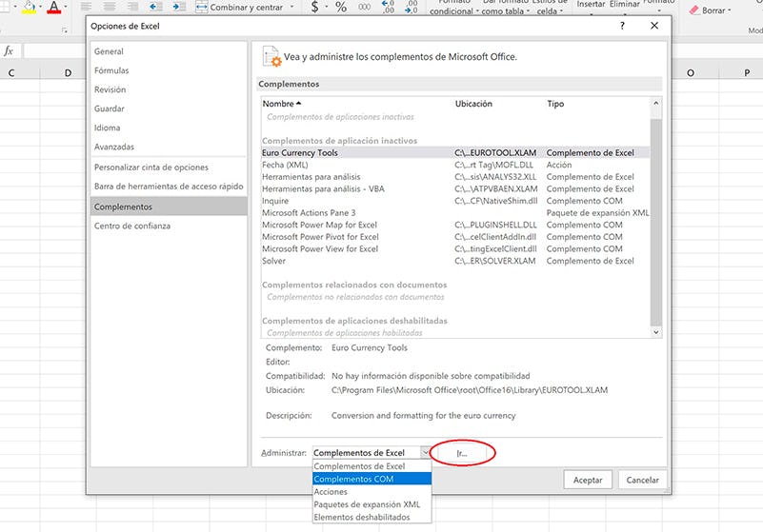Click the dialog help question mark
This screenshot has width=763, height=532.
point(622,27)
